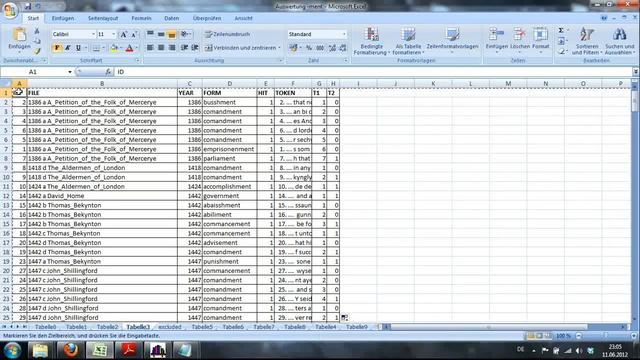640x360 pixels.
Task: Click the increase indent icon
Action: click(x=195, y=48)
